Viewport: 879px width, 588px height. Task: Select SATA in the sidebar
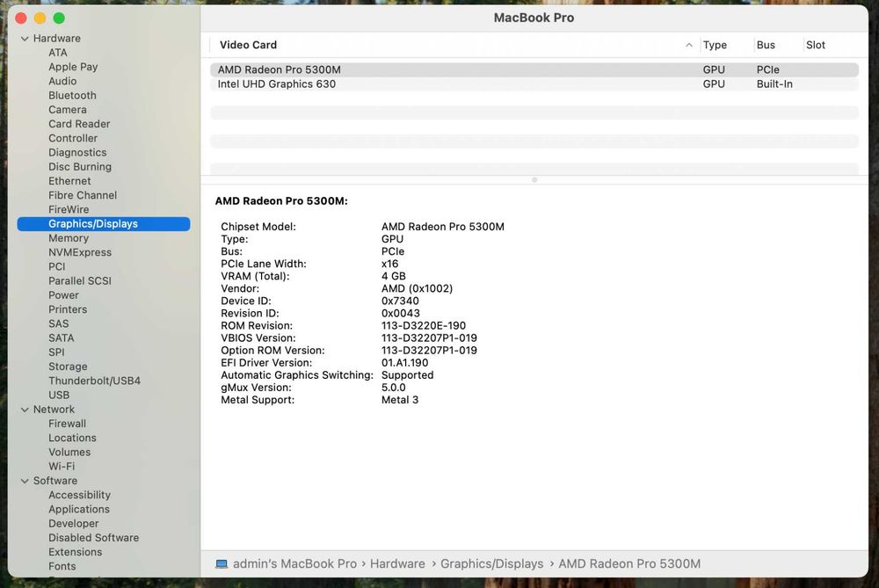point(62,338)
